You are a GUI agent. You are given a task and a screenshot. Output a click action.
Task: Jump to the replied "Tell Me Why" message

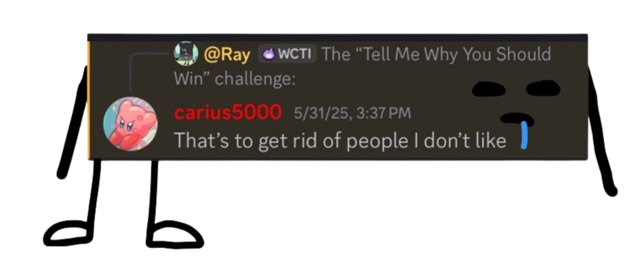click(362, 66)
